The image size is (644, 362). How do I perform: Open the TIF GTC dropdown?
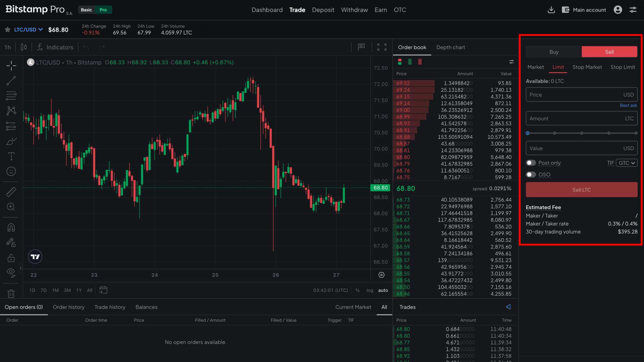click(x=627, y=163)
